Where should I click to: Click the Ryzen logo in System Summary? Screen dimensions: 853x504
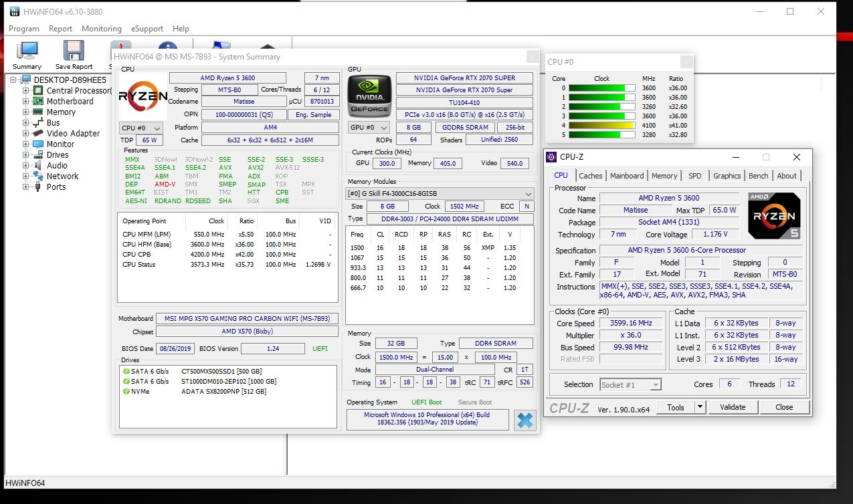[143, 96]
